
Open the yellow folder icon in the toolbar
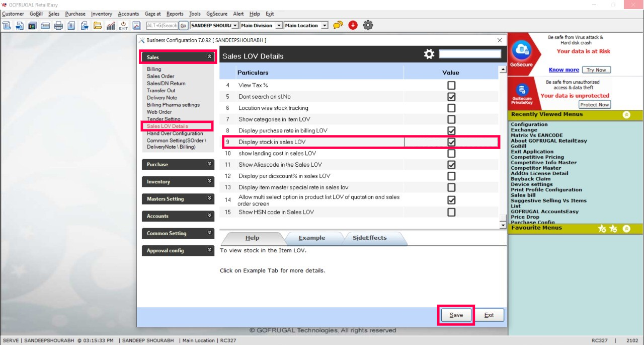click(98, 26)
